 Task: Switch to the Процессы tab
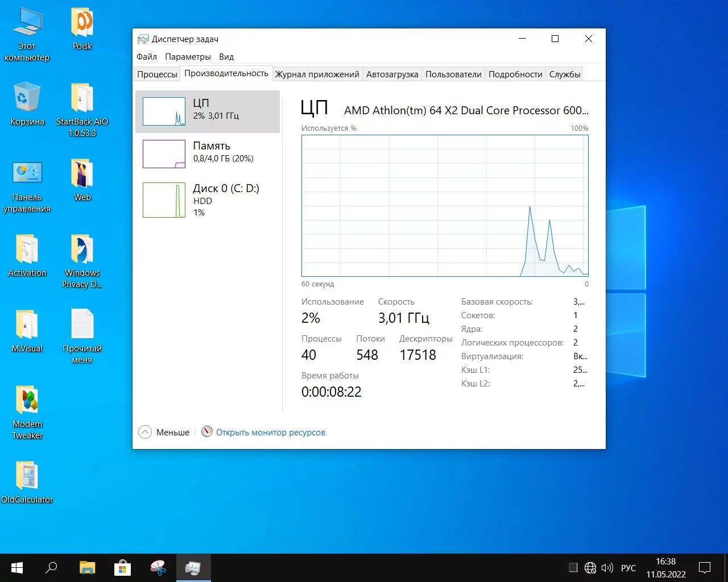click(x=157, y=74)
